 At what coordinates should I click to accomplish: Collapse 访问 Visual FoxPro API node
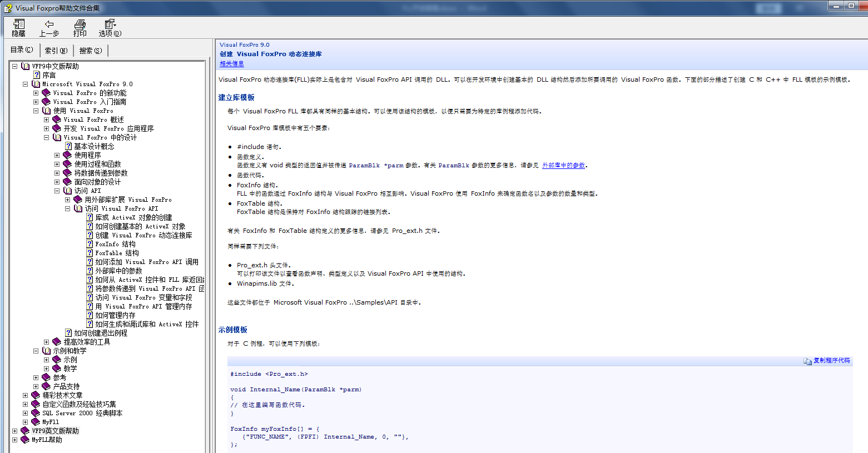67,208
